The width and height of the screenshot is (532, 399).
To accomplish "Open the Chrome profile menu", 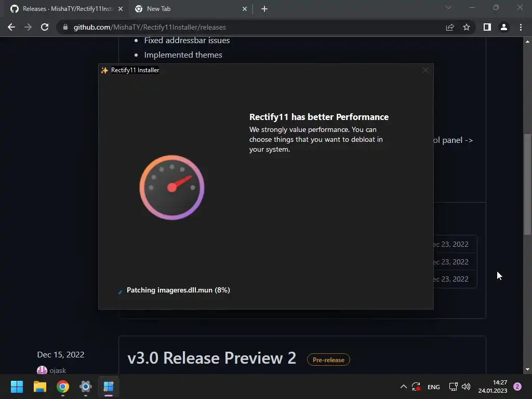I will pyautogui.click(x=504, y=27).
